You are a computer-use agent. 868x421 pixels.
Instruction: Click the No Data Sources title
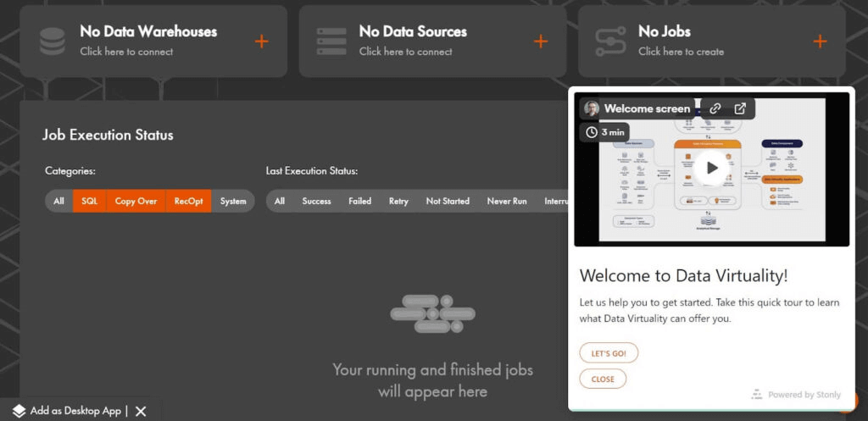pyautogui.click(x=413, y=31)
